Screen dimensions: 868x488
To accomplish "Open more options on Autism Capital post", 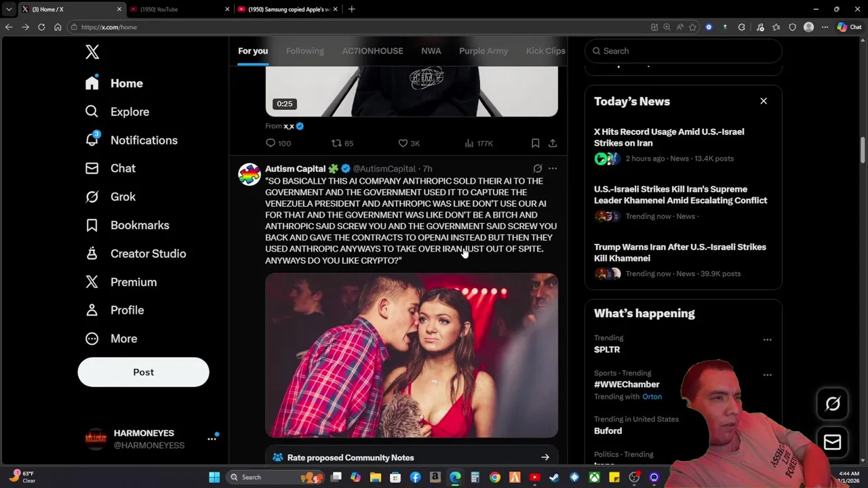I will point(553,168).
